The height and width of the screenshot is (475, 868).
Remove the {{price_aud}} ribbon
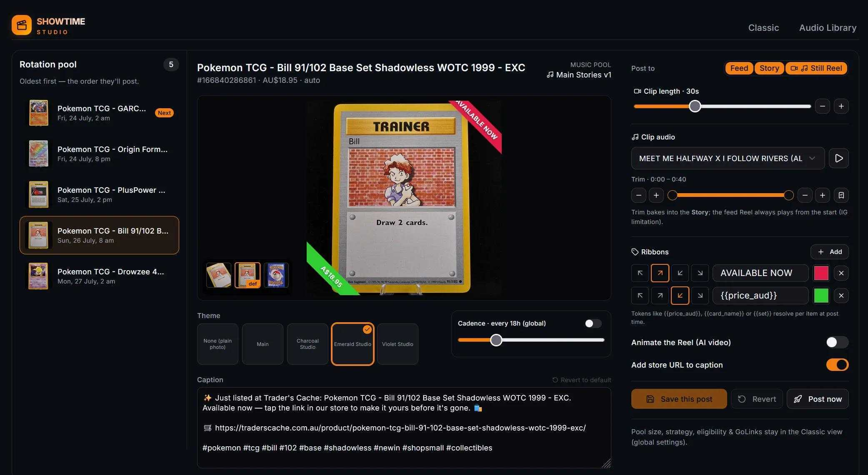841,296
